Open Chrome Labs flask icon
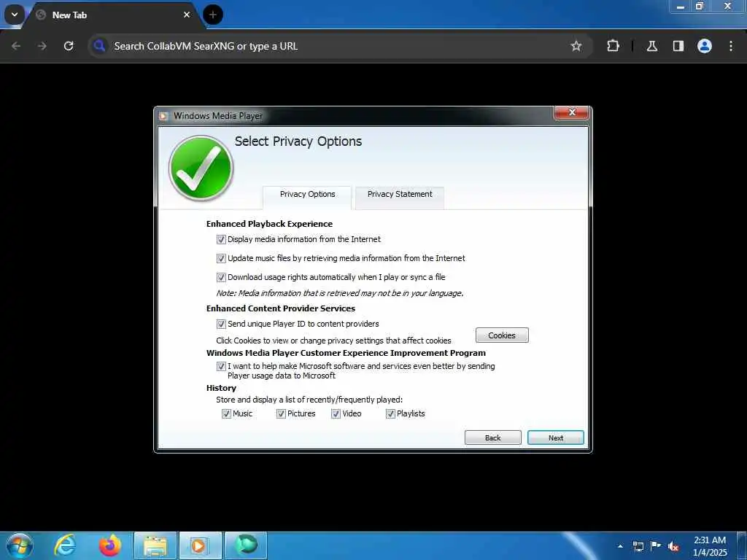 [652, 46]
